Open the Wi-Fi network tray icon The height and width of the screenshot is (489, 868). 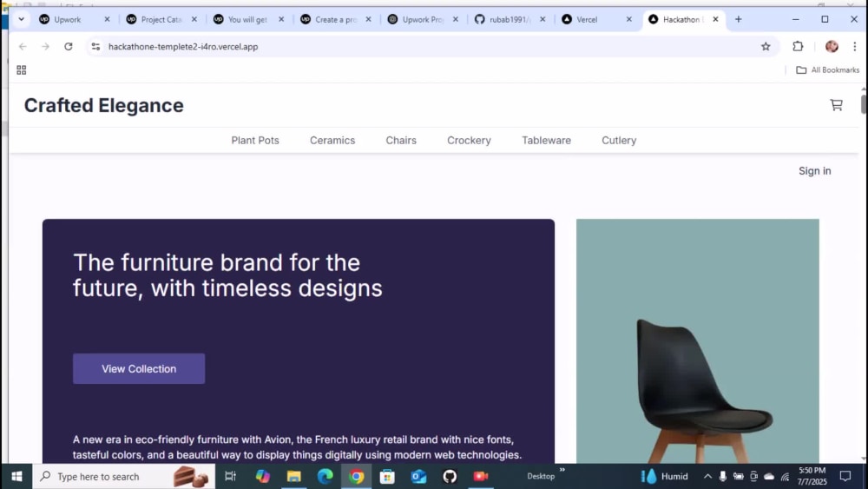coord(785,476)
